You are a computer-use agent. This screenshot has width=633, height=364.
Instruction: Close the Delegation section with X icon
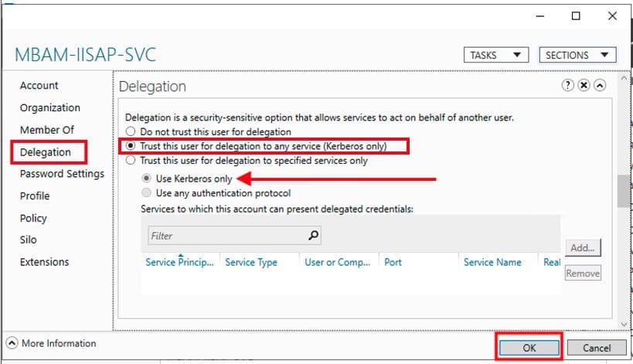tap(584, 86)
